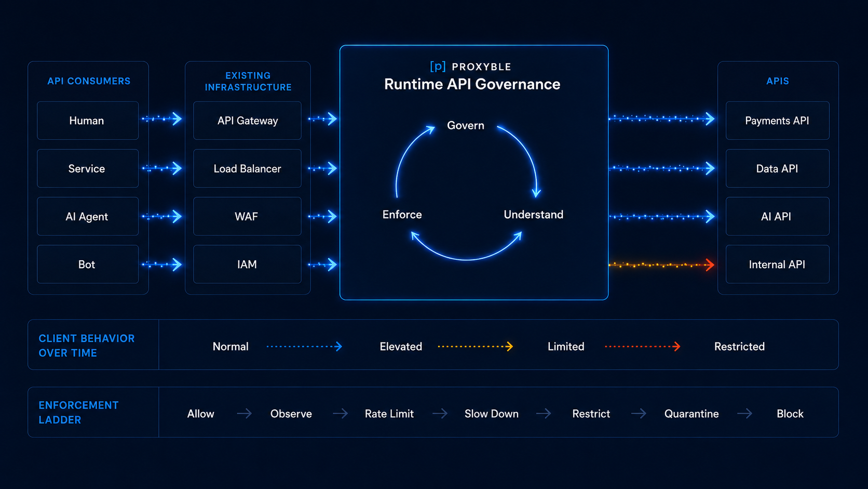The width and height of the screenshot is (868, 489).
Task: Click the API Gateway box
Action: (x=247, y=121)
